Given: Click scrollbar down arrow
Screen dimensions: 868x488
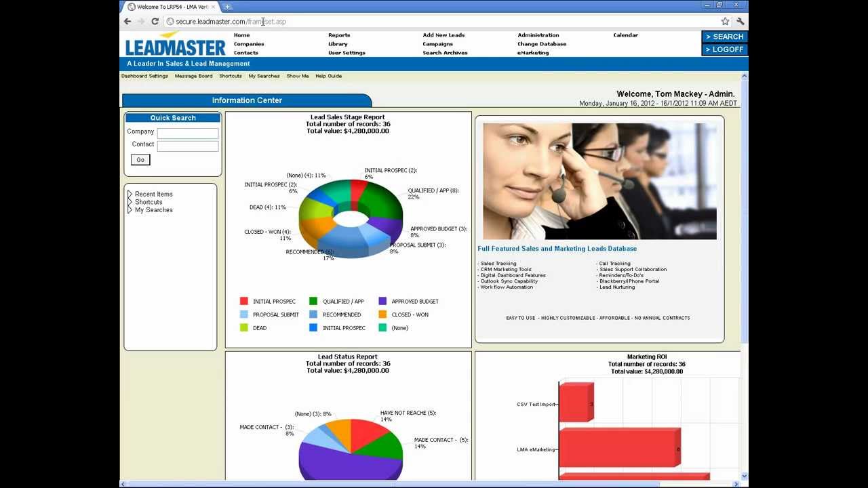Looking at the screenshot, I should (x=745, y=476).
